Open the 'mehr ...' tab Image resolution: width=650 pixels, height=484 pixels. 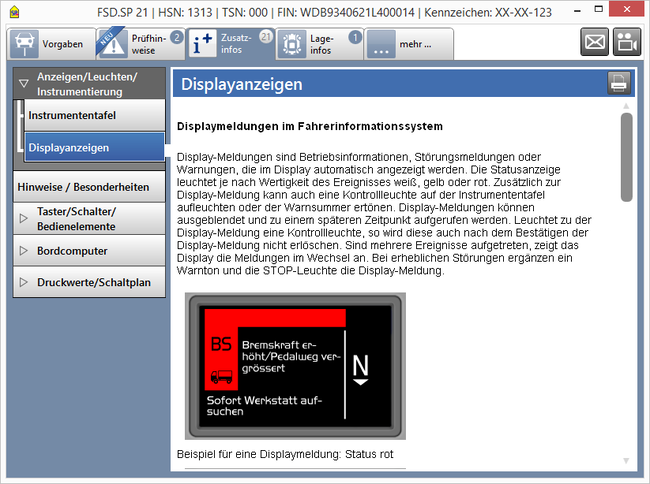(x=409, y=44)
